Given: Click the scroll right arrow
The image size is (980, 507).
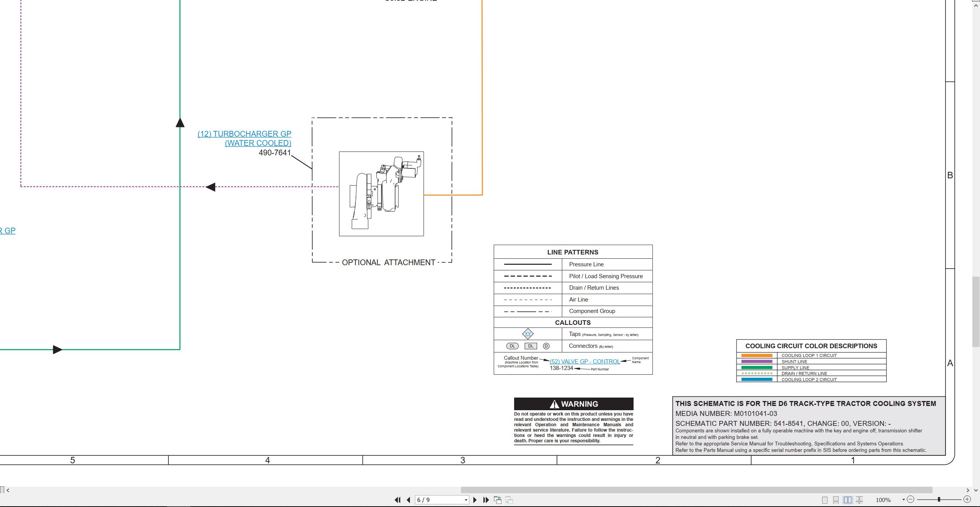Looking at the screenshot, I should click(967, 490).
